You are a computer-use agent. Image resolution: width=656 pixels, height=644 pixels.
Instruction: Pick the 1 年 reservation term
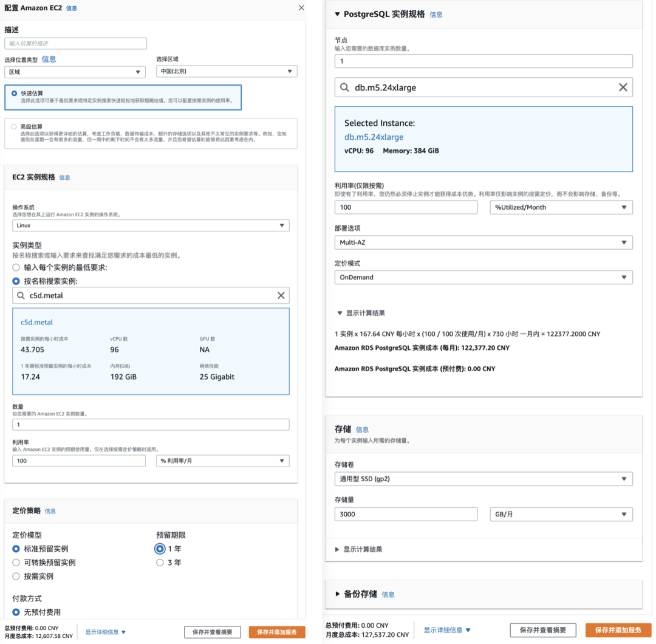click(160, 549)
